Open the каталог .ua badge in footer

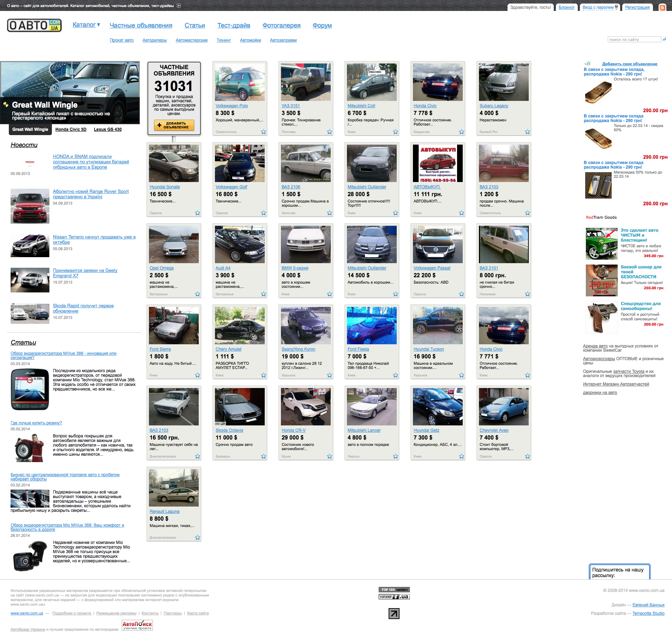(x=394, y=596)
